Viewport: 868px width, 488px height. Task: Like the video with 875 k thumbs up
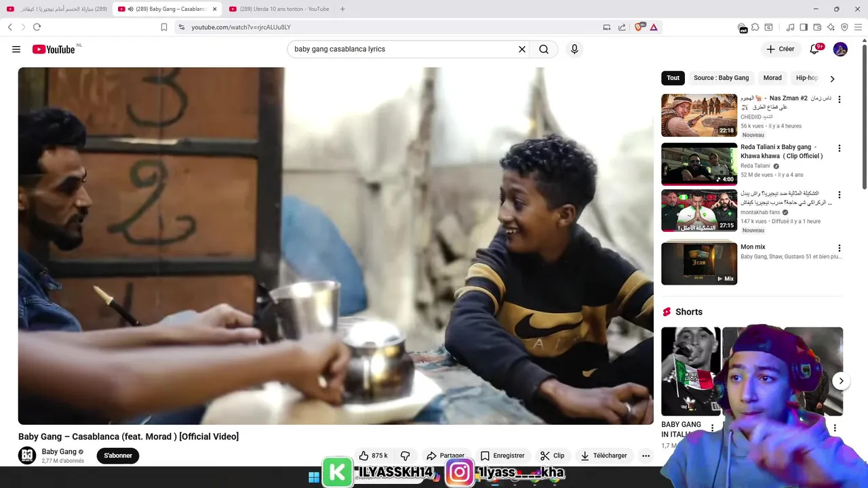pos(373,455)
